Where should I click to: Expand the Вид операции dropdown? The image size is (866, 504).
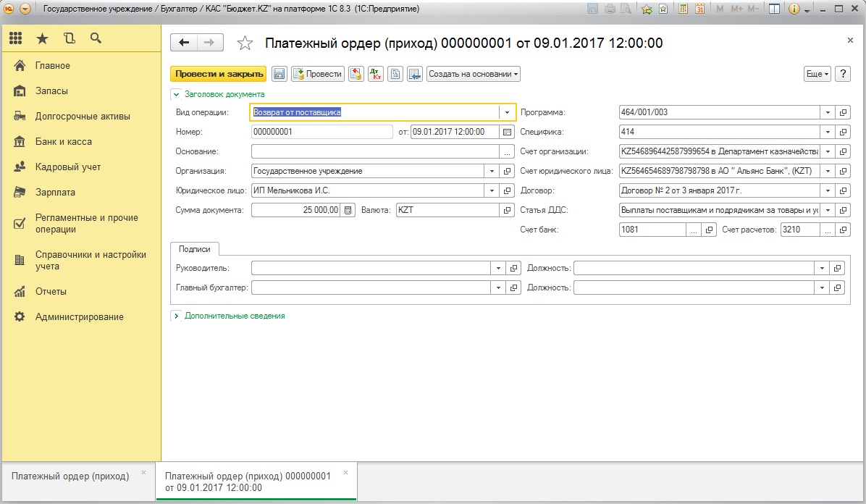(x=506, y=112)
